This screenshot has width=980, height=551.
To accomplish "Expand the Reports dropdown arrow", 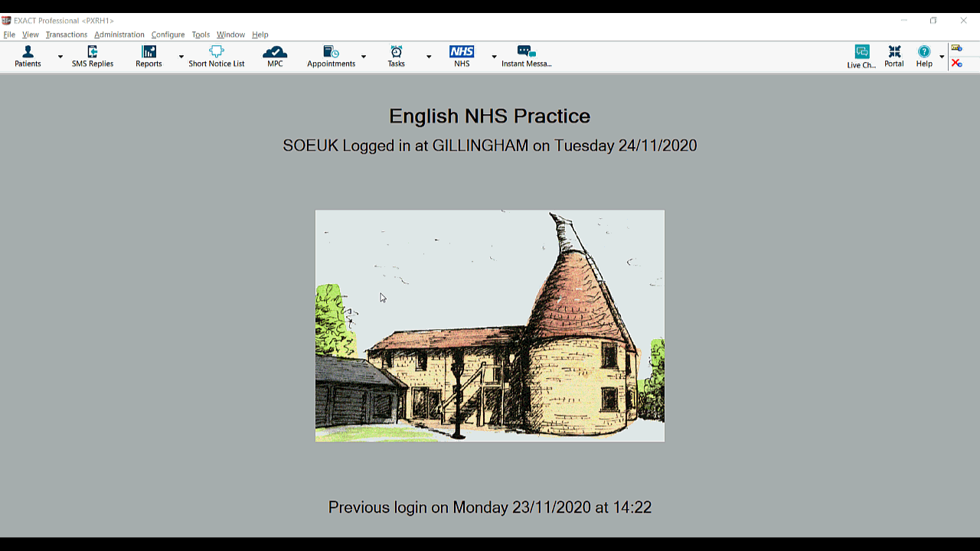I will (181, 57).
